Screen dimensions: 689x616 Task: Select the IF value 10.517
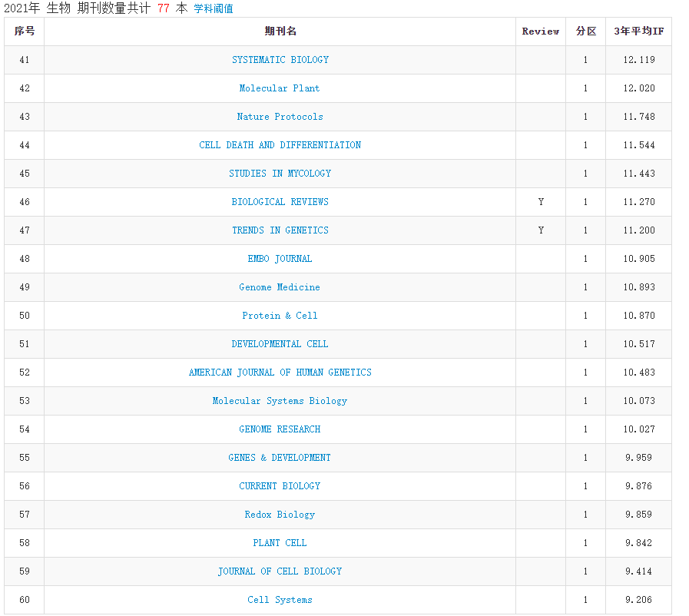coord(639,344)
